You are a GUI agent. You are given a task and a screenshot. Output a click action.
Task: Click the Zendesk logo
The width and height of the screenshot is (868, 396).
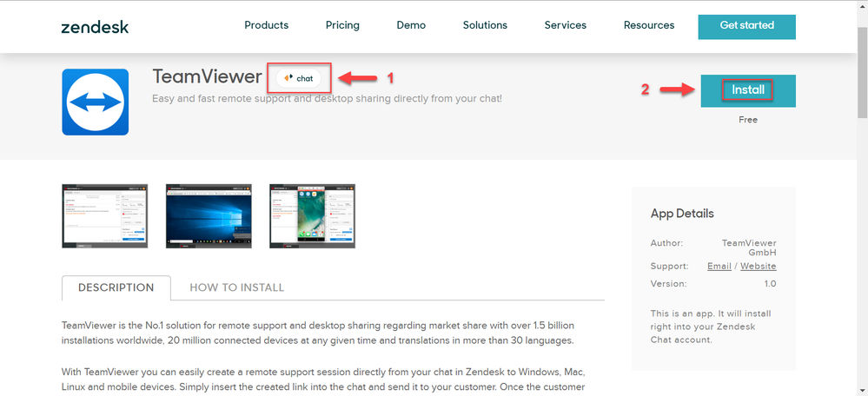tap(95, 27)
